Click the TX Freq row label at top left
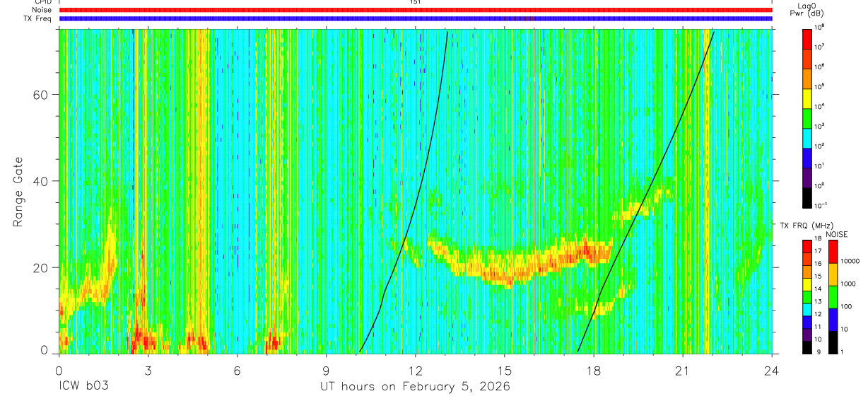This screenshot has width=868, height=401. tap(38, 18)
